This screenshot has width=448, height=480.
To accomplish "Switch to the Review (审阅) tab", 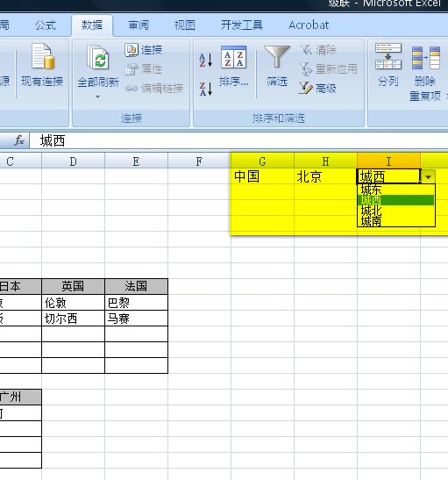I will (x=139, y=25).
